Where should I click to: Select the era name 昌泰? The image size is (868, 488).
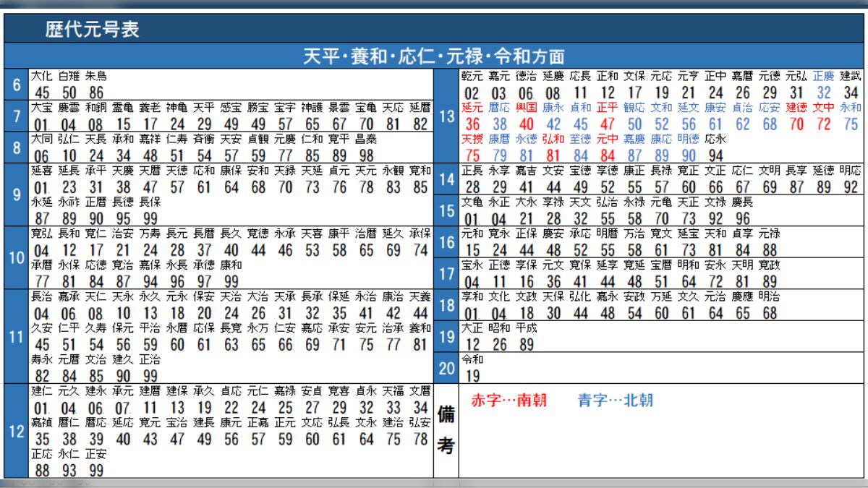367,139
